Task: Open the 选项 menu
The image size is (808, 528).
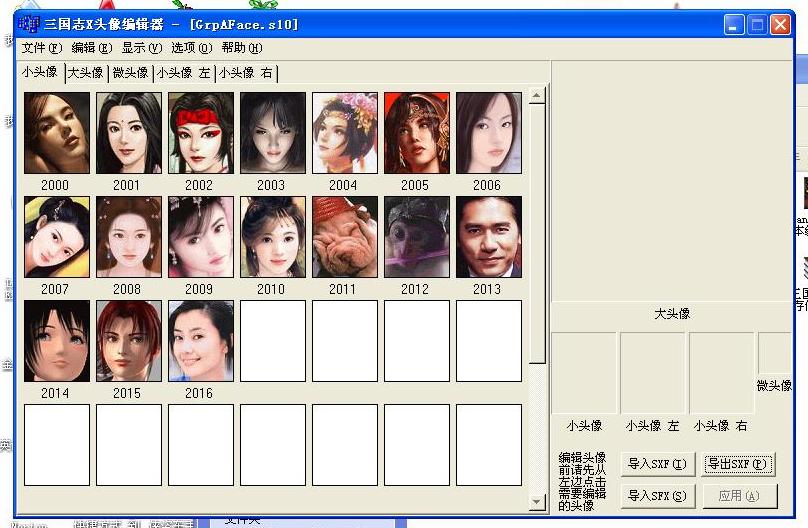Action: [x=191, y=47]
